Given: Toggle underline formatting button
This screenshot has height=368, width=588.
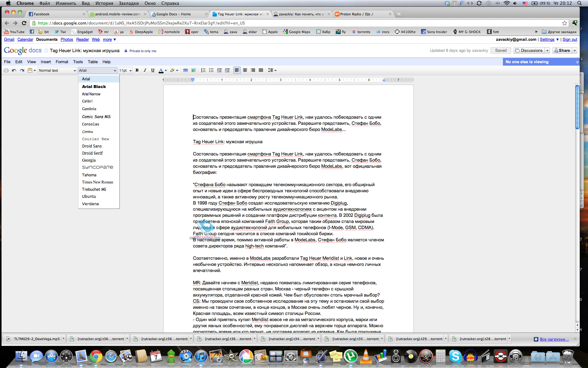Looking at the screenshot, I should tap(153, 70).
